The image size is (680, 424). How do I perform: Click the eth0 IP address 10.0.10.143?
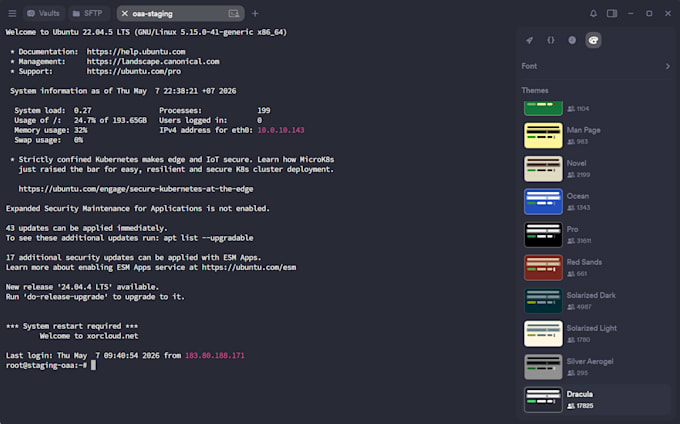coord(281,130)
